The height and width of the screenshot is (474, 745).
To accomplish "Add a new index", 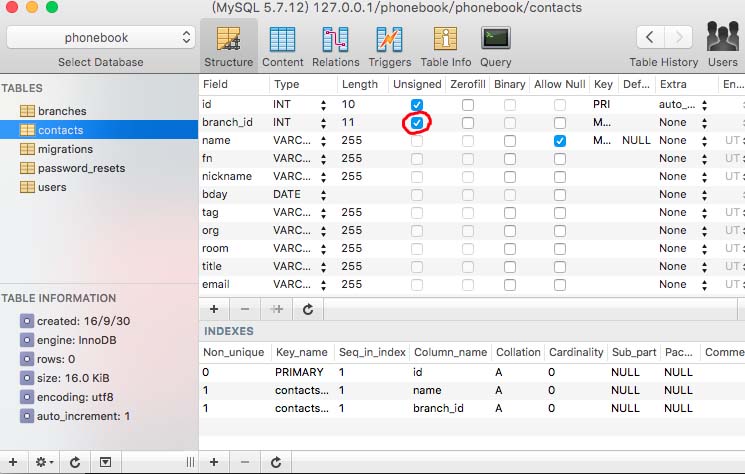I will [214, 462].
